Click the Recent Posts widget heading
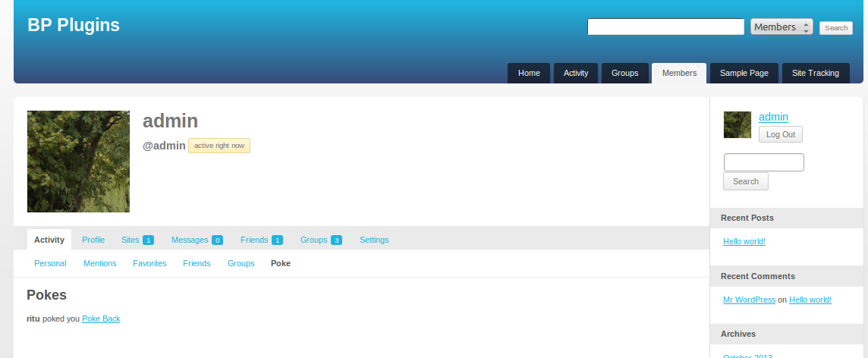This screenshot has height=358, width=868. click(x=747, y=218)
